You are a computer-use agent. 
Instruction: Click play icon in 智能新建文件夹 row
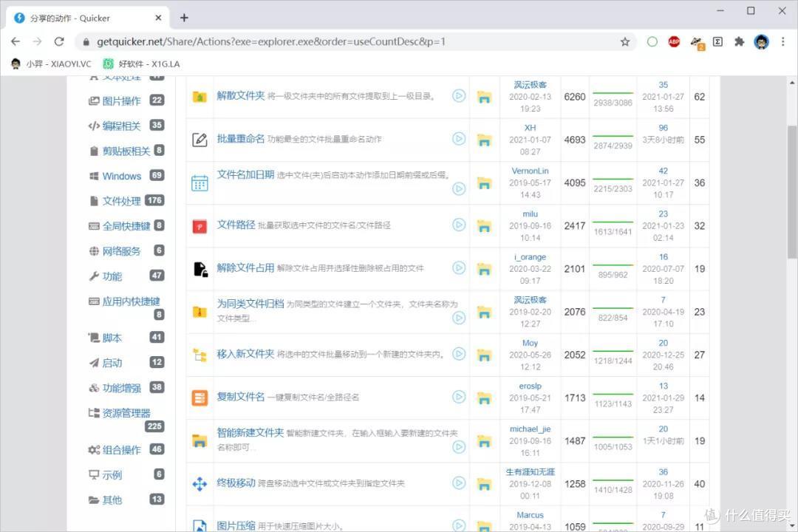tap(459, 447)
